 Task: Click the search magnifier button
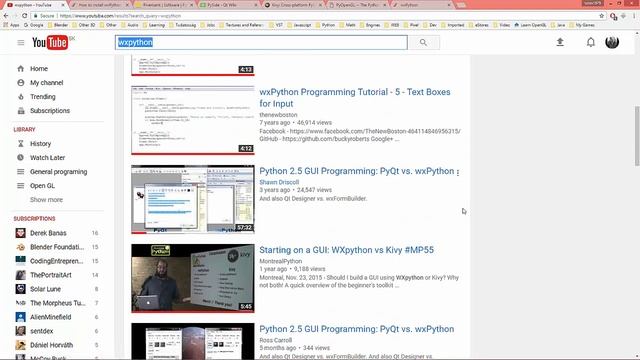coord(423,42)
